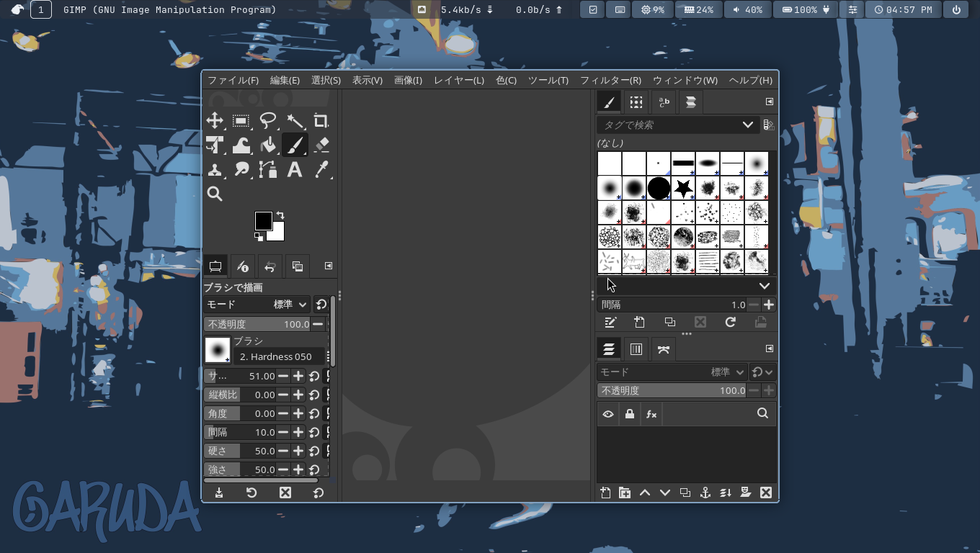The width and height of the screenshot is (980, 553).
Task: Decrease the aspect ratio value
Action: (x=283, y=395)
